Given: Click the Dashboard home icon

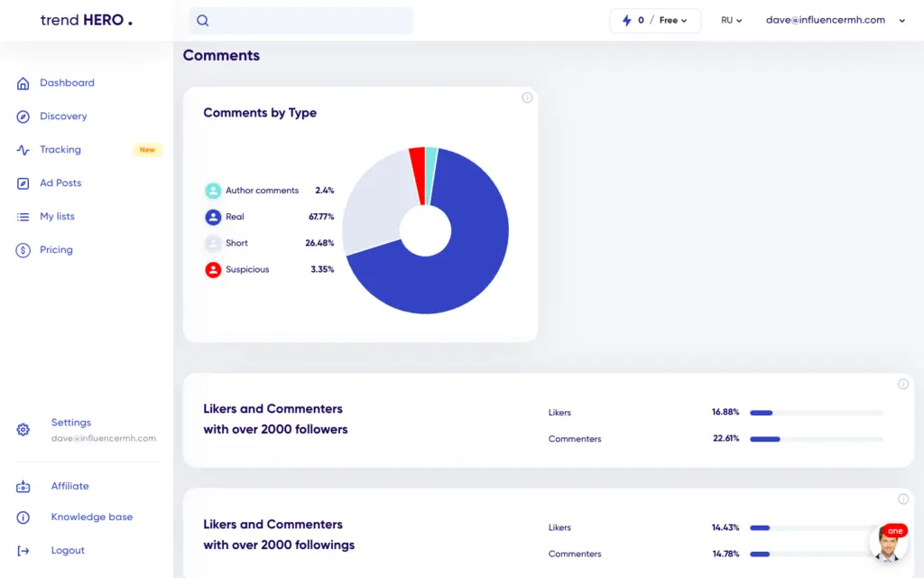Looking at the screenshot, I should pos(23,83).
